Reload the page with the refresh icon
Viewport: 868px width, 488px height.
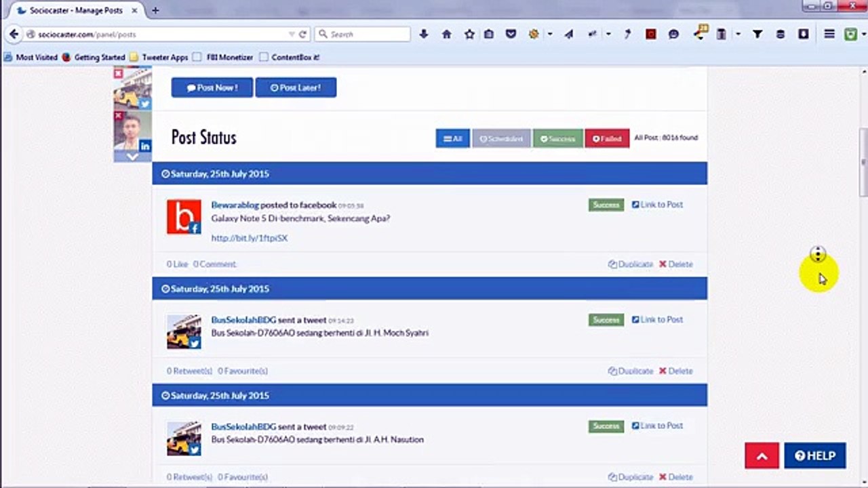[302, 34]
